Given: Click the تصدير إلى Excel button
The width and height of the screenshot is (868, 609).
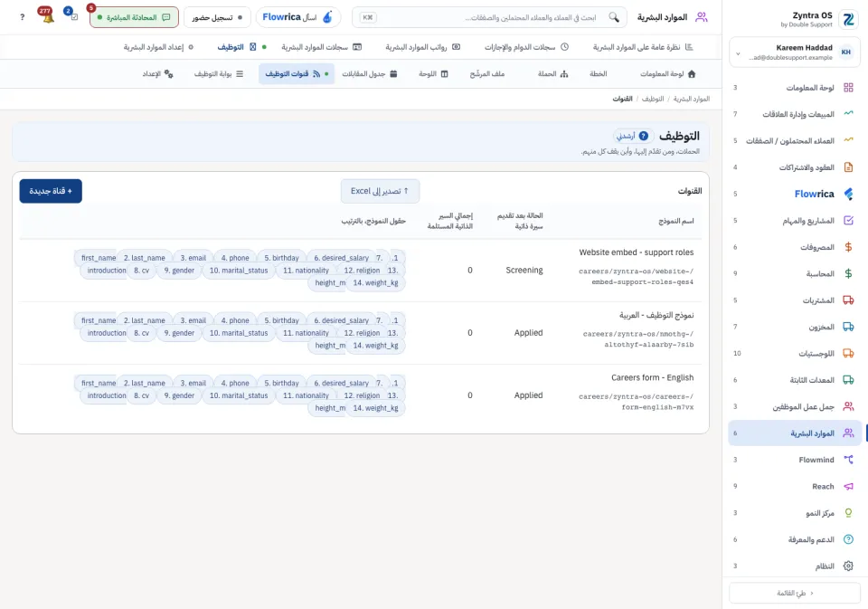Looking at the screenshot, I should pos(380,191).
